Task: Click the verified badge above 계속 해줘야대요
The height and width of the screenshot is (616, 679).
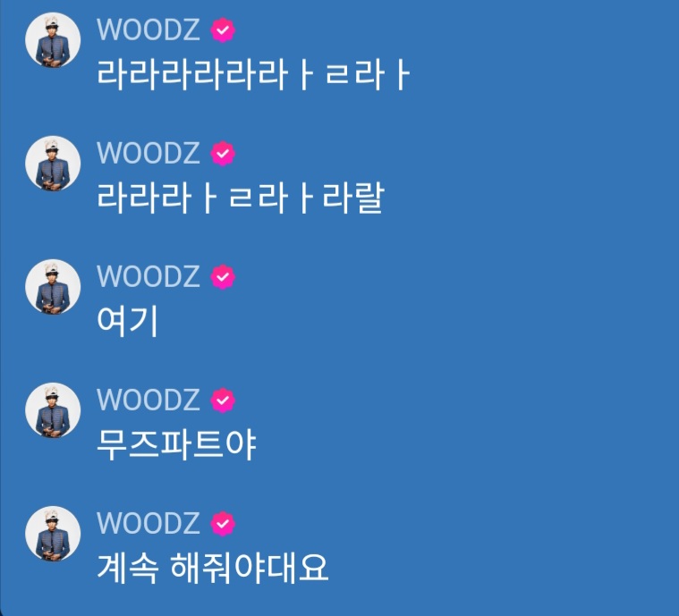Action: click(x=223, y=523)
